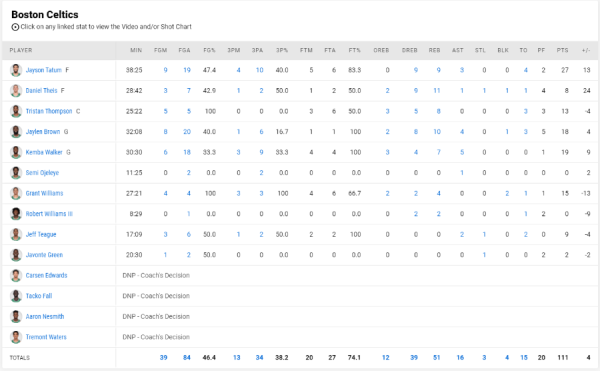
Task: Click Kemba Walker's player headshot
Action: [x=16, y=152]
